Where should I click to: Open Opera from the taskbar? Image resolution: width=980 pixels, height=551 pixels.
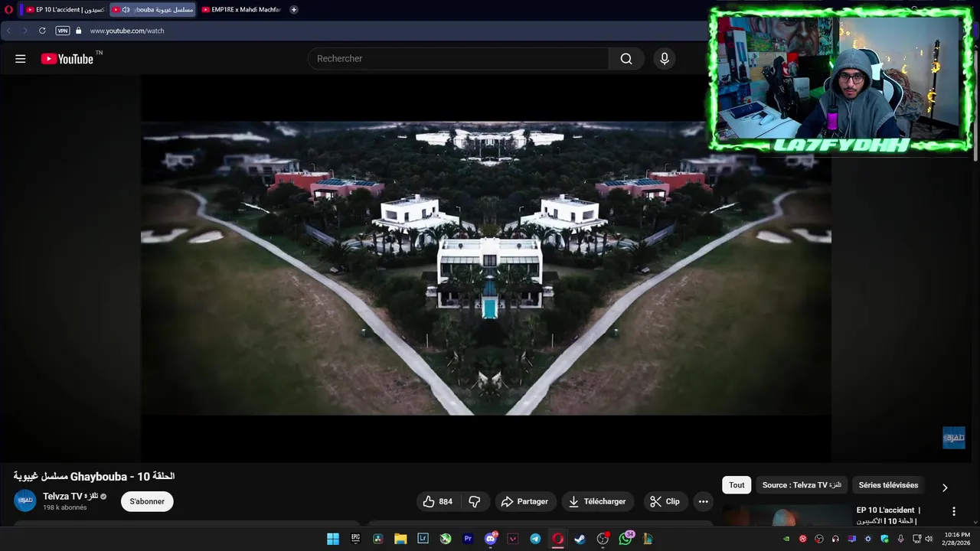[x=558, y=539]
